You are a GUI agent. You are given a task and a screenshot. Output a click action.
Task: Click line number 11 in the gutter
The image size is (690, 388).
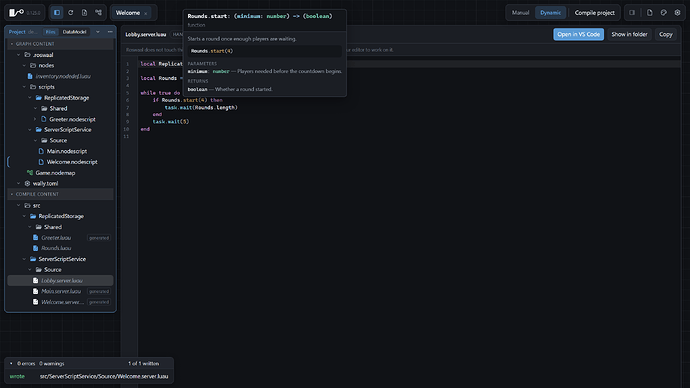(127, 136)
